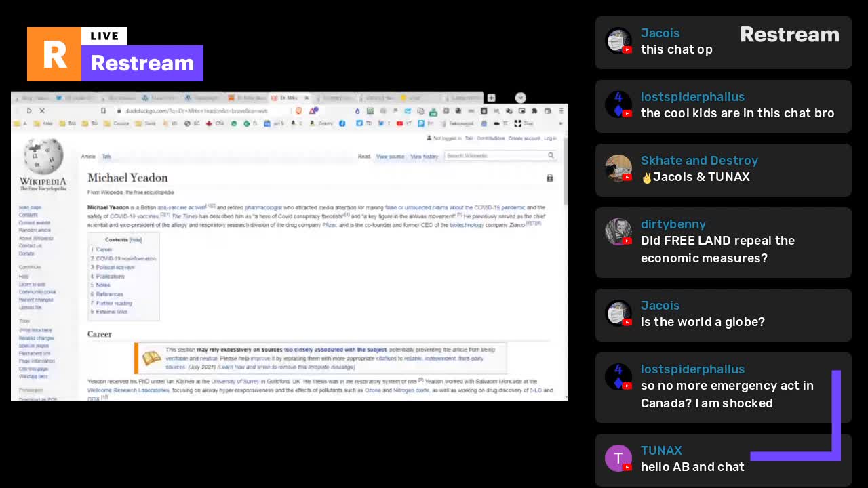Select the Read tab
Screen dimensions: 868x488
364,157
